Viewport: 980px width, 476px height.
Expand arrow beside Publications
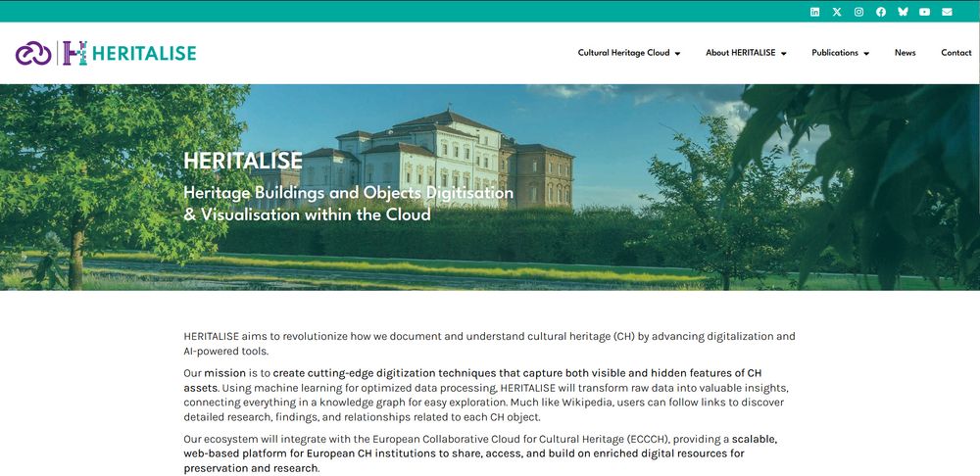[866, 54]
